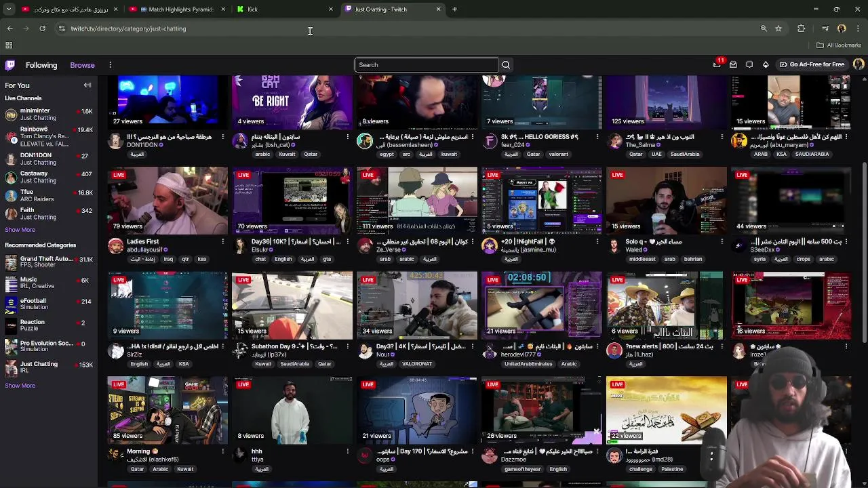Open the Faith channel in the sidebar
Screen dimensions: 868x488
(47, 213)
